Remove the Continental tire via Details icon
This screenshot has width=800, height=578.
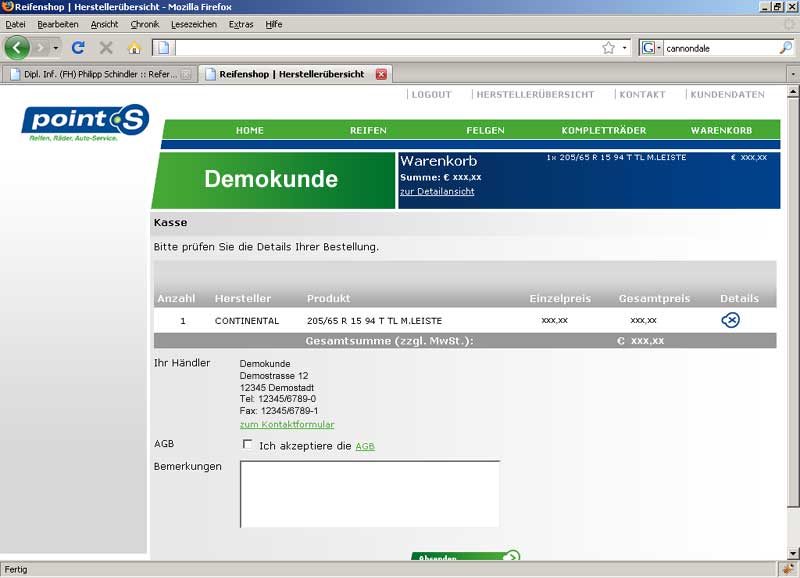[730, 320]
